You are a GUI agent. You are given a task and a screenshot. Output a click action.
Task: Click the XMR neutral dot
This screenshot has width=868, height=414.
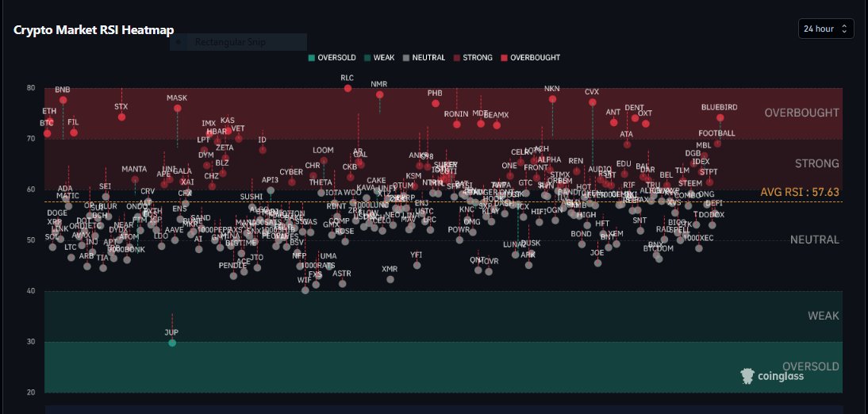(390, 279)
